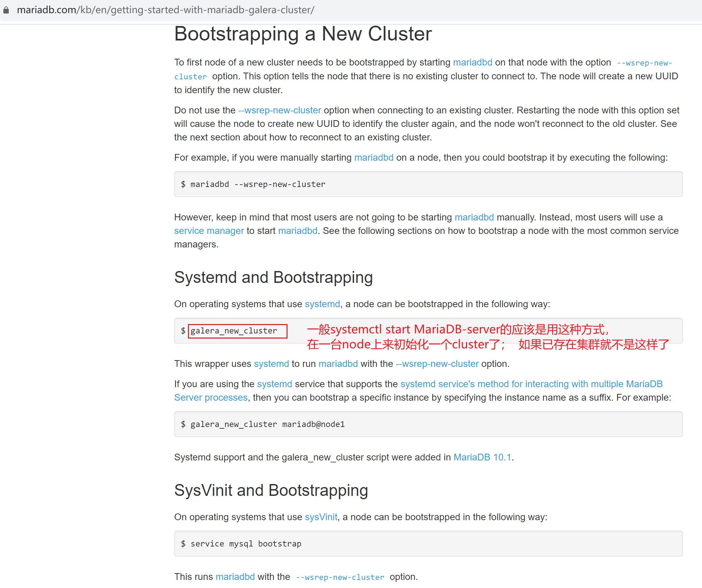Open 'systemd service's method for interacting' link
Viewport: 702px width, 588px height.
click(x=531, y=384)
